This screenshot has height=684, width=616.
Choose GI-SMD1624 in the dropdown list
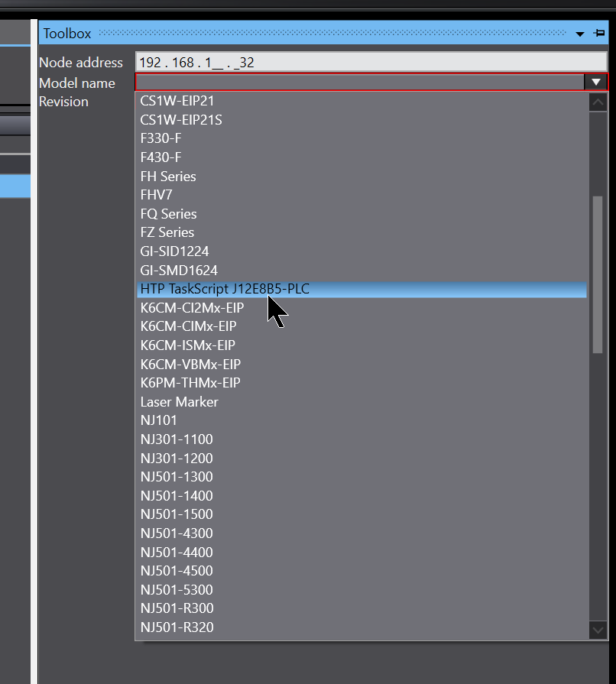[361, 270]
